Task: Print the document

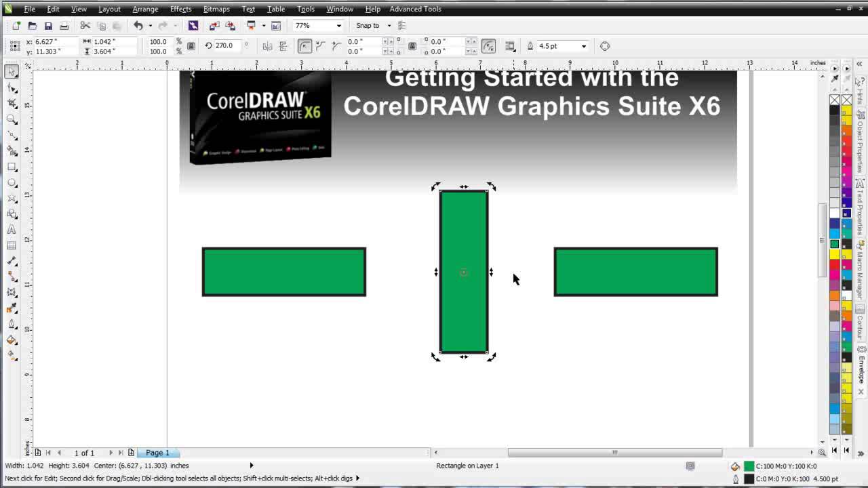Action: pyautogui.click(x=64, y=26)
